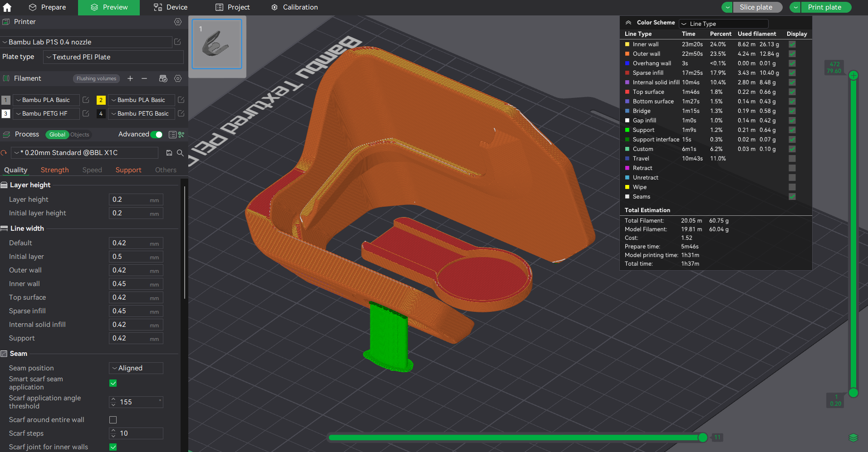
Task: Search process settings with magnifier icon
Action: [180, 153]
